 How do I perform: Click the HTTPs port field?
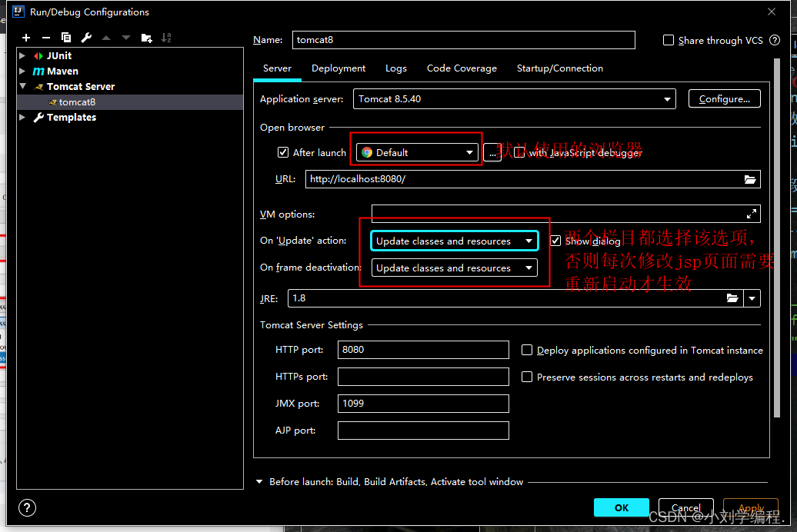pos(423,377)
